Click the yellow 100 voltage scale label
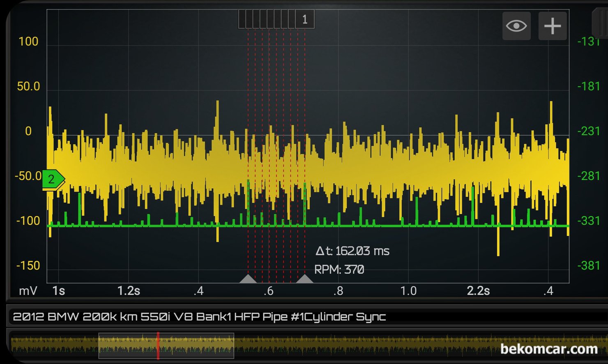The image size is (608, 364). 28,41
